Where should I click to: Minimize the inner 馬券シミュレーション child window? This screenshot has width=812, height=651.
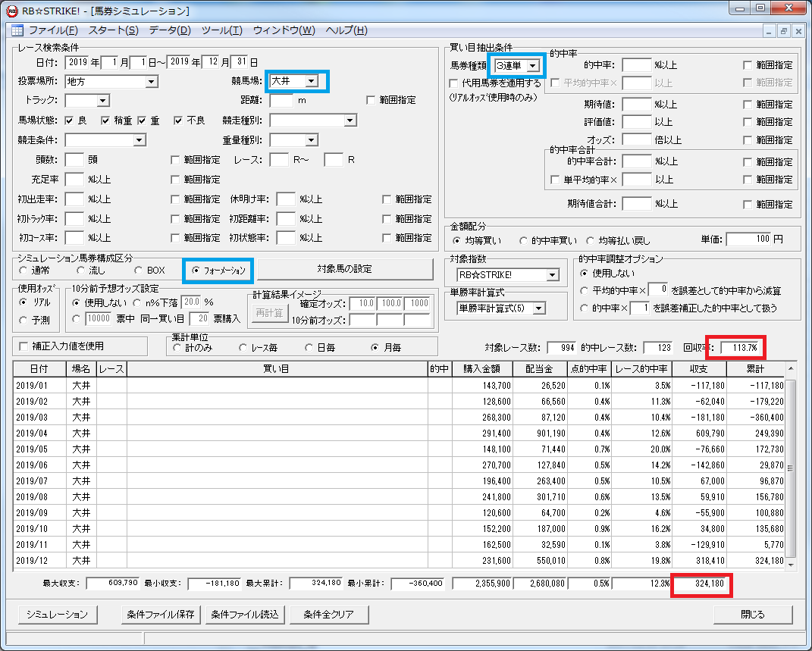click(769, 31)
